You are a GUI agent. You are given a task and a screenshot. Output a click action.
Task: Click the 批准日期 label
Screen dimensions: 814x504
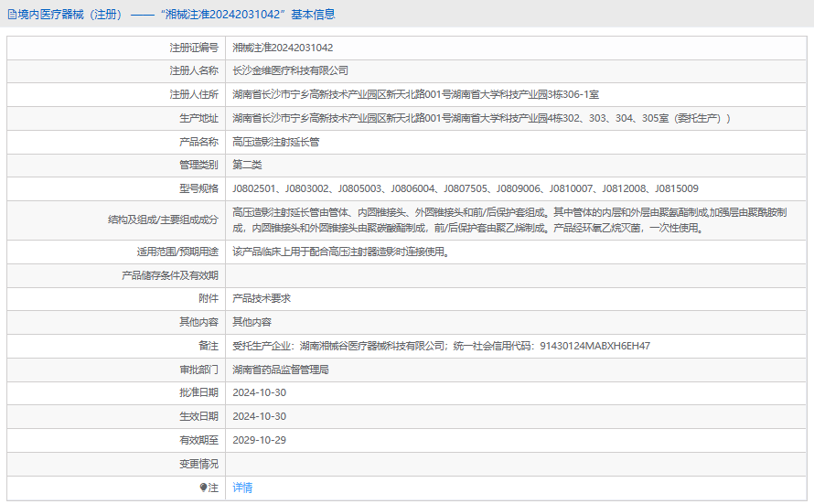(x=198, y=392)
